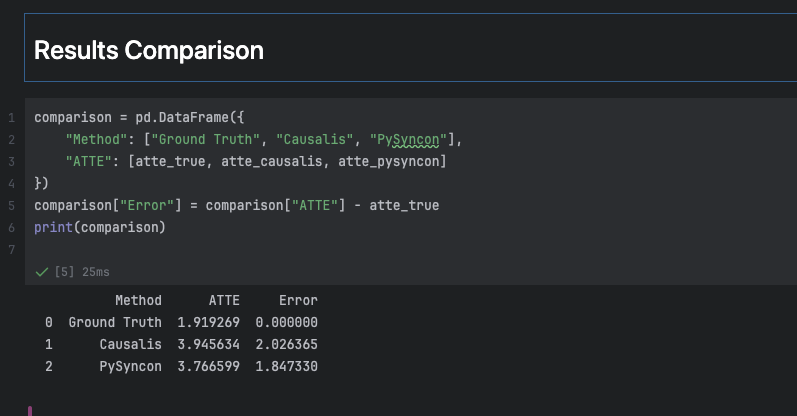The width and height of the screenshot is (797, 416).
Task: Click line number 1 in the gutter
Action: (11, 117)
